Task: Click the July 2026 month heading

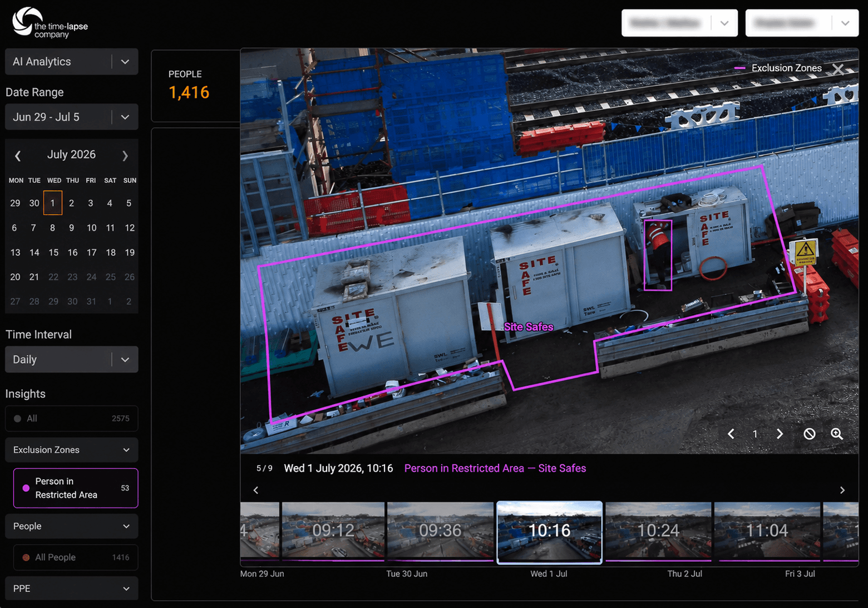Action: [71, 155]
